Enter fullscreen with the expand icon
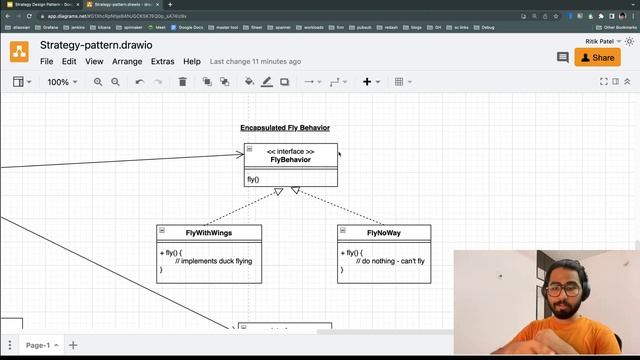This screenshot has height=360, width=640. click(x=604, y=82)
